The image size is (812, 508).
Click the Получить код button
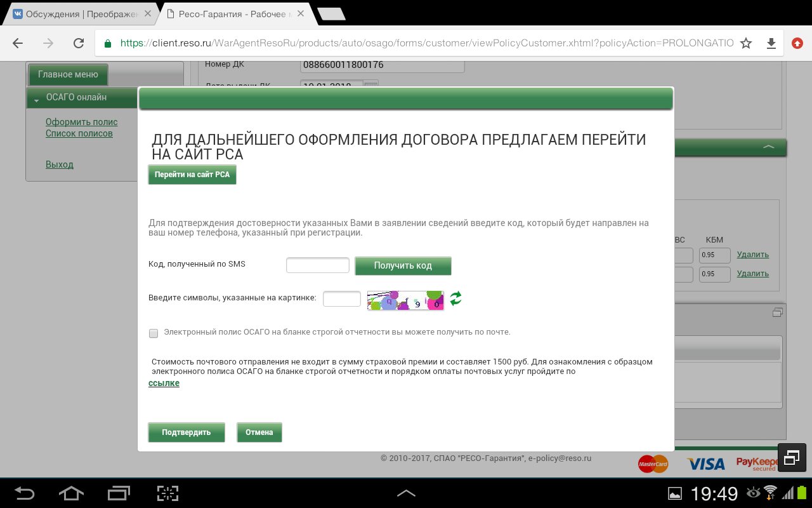(403, 266)
